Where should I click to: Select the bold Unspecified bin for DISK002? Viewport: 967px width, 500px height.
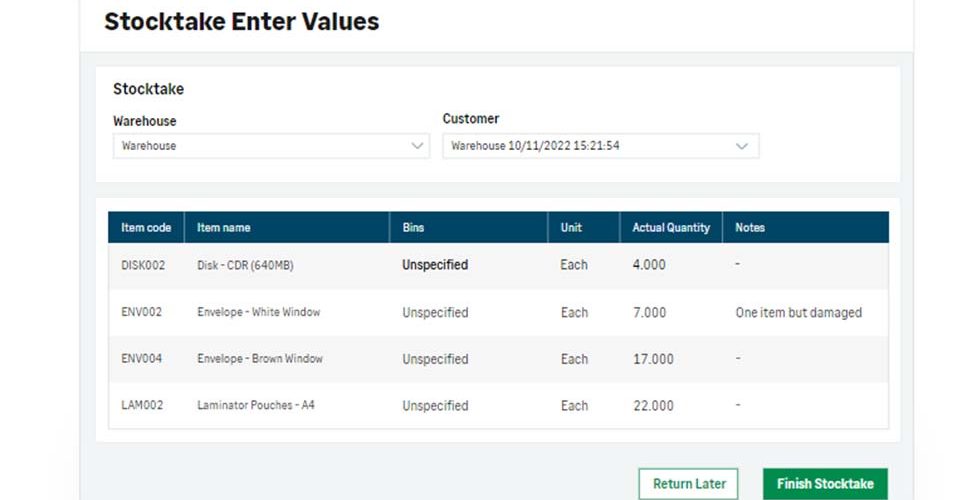click(435, 265)
